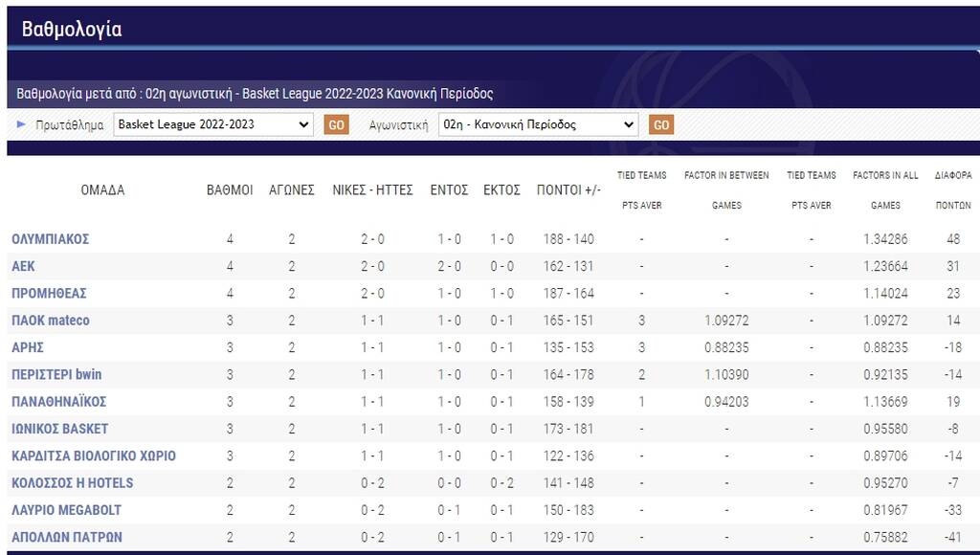This screenshot has height=555, width=980.
Task: Click the ΕΝΤΟΣ column header
Action: click(x=450, y=190)
